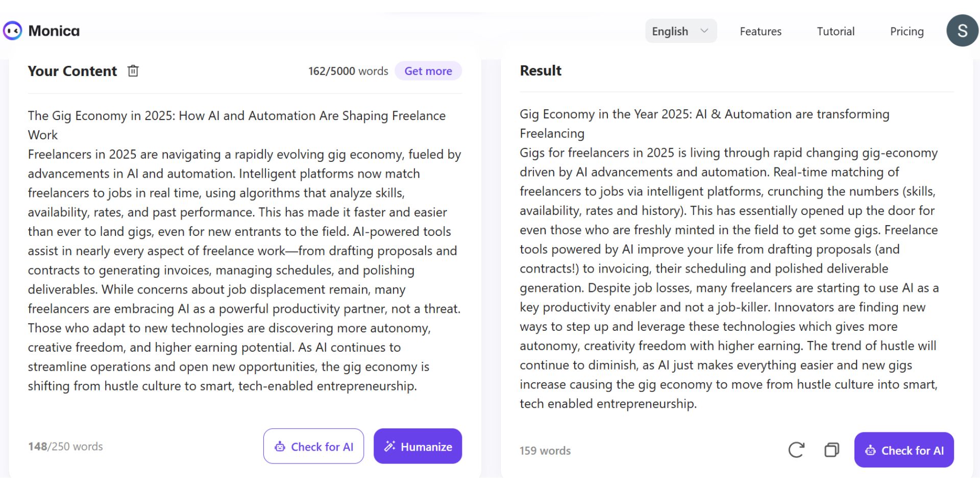Image resolution: width=980 pixels, height=490 pixels.
Task: Open the Pricing page
Action: coord(907,31)
